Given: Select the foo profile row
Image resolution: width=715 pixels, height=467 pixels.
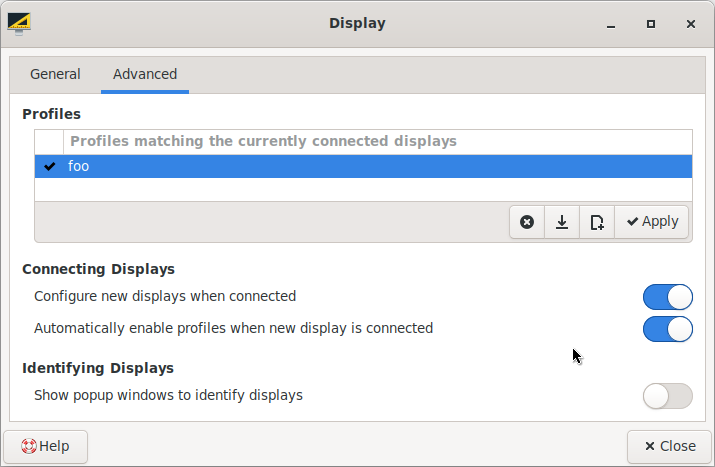Looking at the screenshot, I should [x=363, y=166].
